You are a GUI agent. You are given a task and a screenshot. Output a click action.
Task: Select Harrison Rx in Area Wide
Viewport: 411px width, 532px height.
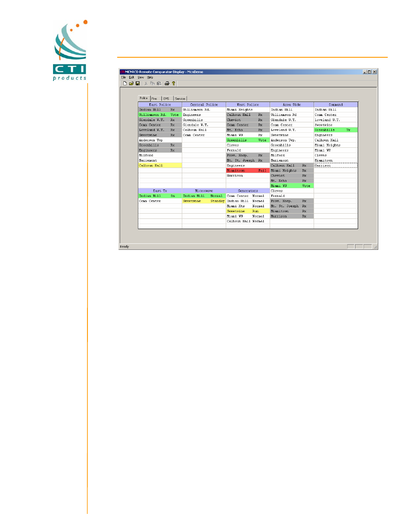tap(292, 216)
